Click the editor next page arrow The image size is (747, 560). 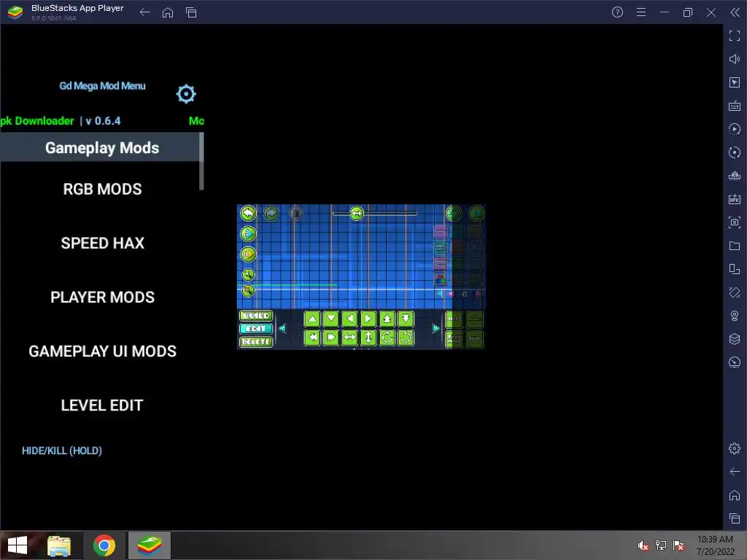tap(436, 329)
